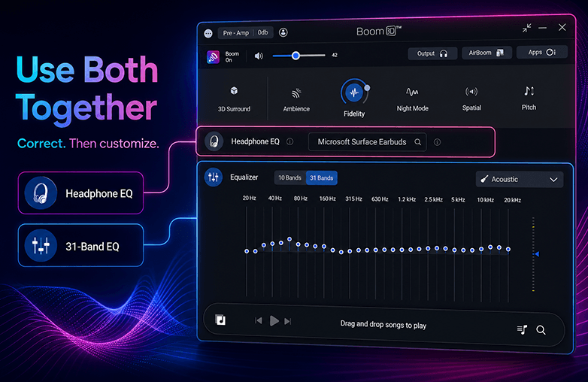Toggle the Equalizer sliders icon
This screenshot has width=588, height=382.
coord(214,177)
